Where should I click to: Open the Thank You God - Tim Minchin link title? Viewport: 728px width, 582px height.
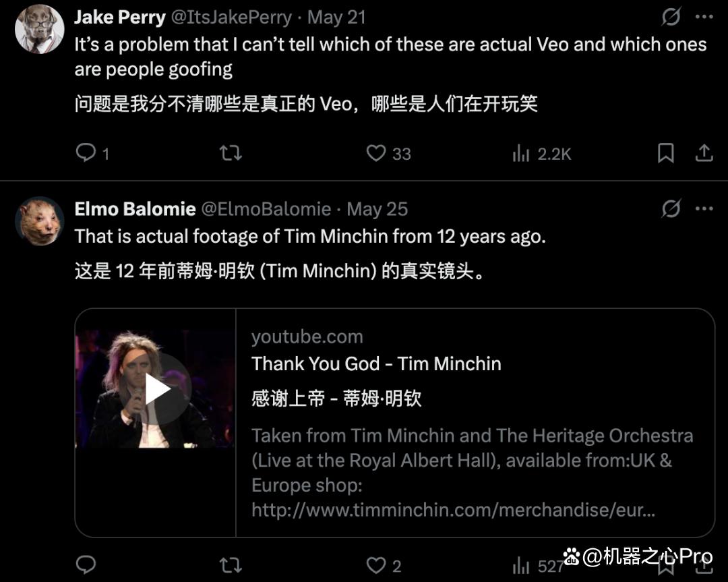point(376,363)
